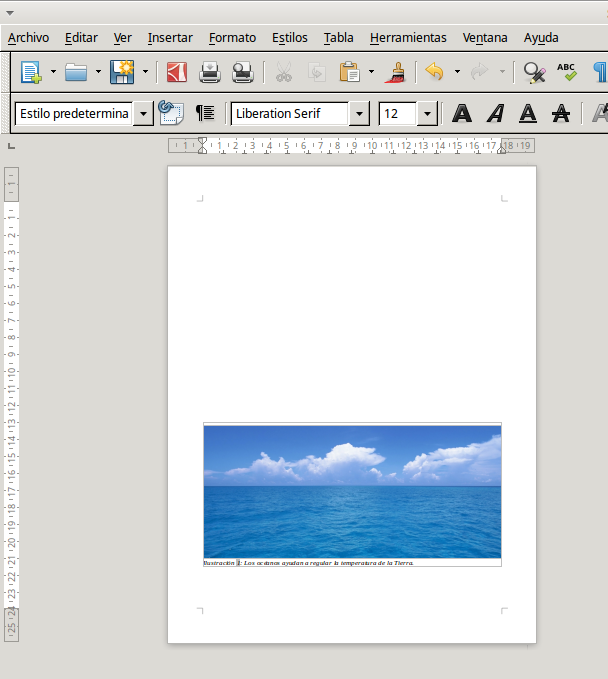The width and height of the screenshot is (608, 679).
Task: Expand the paragraph style dropdown
Action: (143, 114)
